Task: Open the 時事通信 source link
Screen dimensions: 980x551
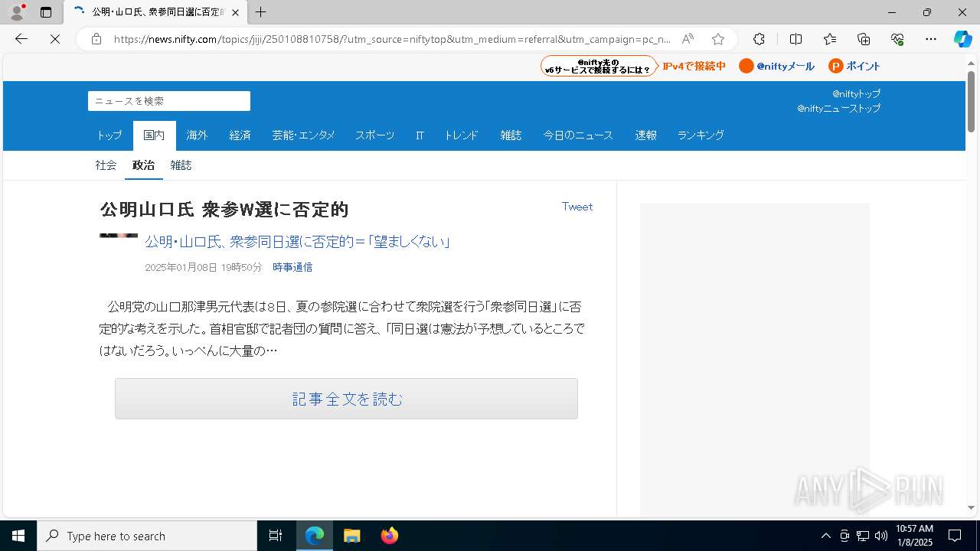Action: [292, 267]
